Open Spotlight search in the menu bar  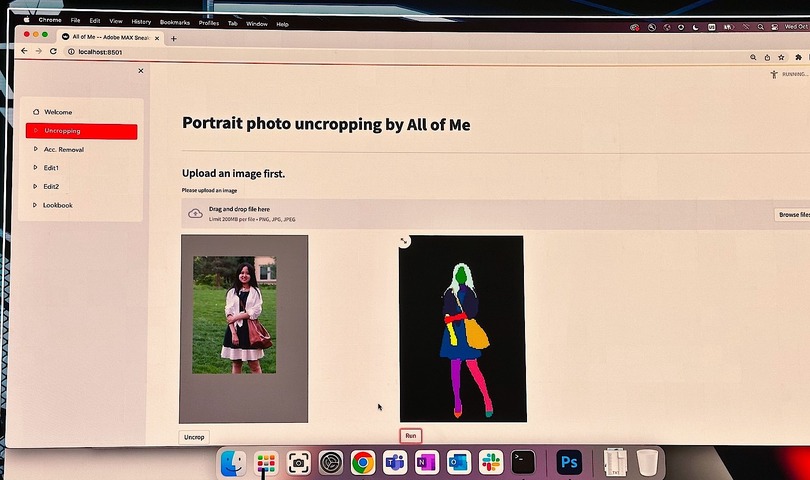tap(760, 27)
